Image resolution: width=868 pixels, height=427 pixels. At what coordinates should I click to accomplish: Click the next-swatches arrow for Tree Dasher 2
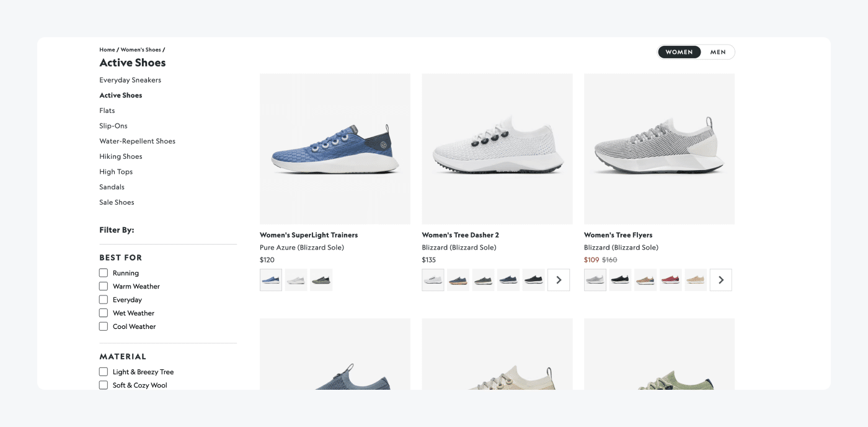[x=559, y=279]
